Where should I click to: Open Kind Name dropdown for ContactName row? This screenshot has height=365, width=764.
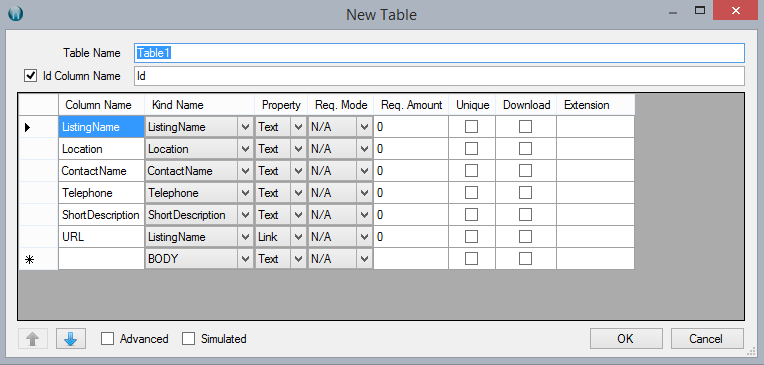(x=245, y=171)
